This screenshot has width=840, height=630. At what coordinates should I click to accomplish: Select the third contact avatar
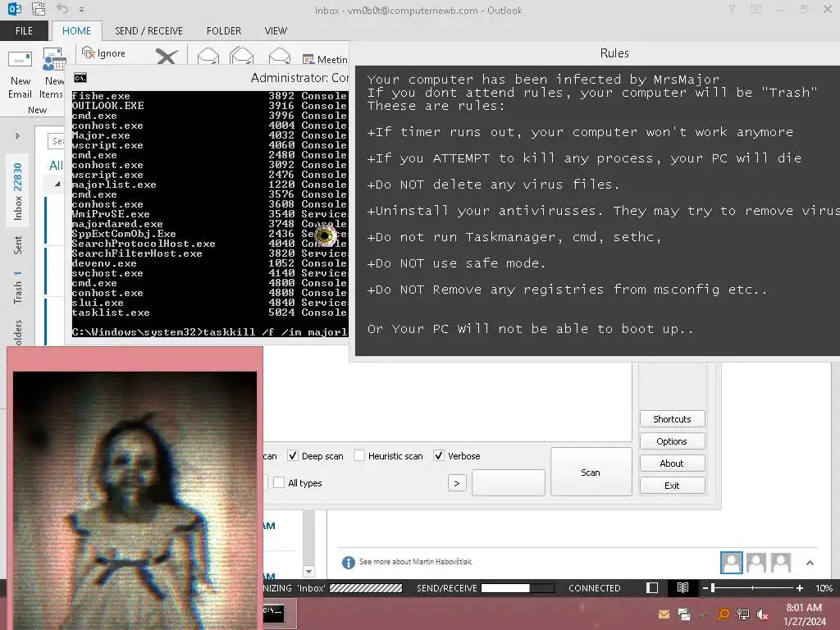coord(781,563)
